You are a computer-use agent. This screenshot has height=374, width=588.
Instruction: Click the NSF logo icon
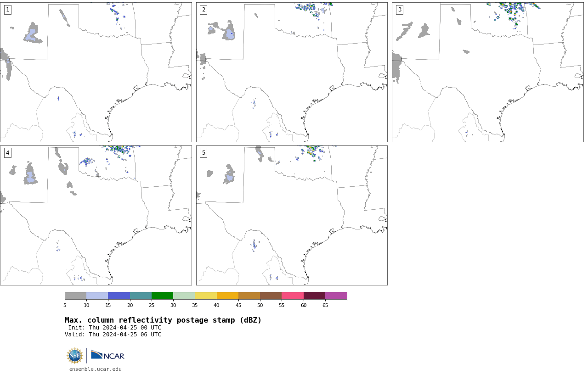coord(75,356)
